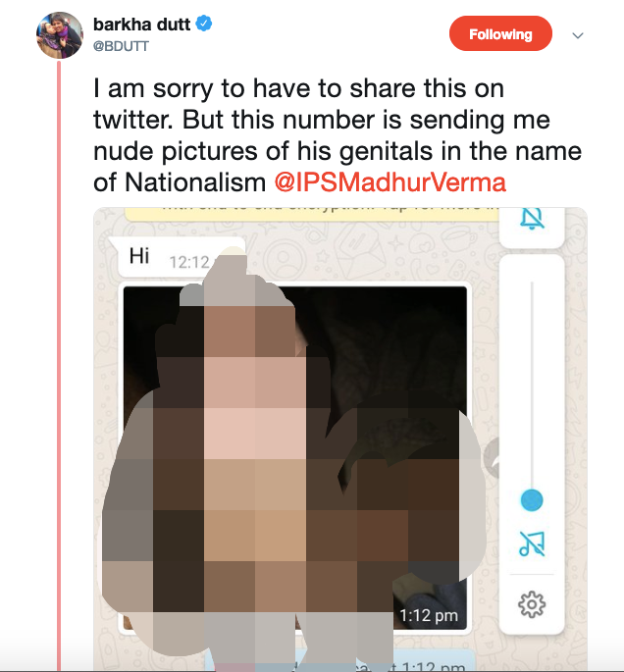The image size is (624, 672).
Task: Click the forward arrow beside the photo
Action: coord(493,458)
